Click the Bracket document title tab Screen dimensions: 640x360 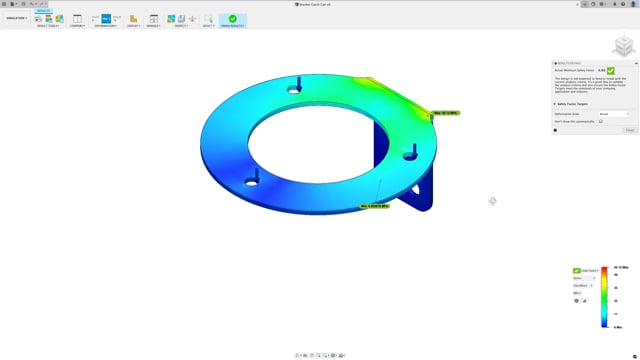pyautogui.click(x=313, y=4)
